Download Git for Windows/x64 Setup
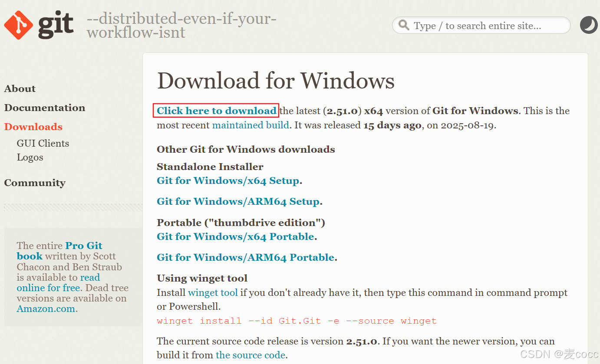Image resolution: width=600 pixels, height=364 pixels. tap(228, 180)
